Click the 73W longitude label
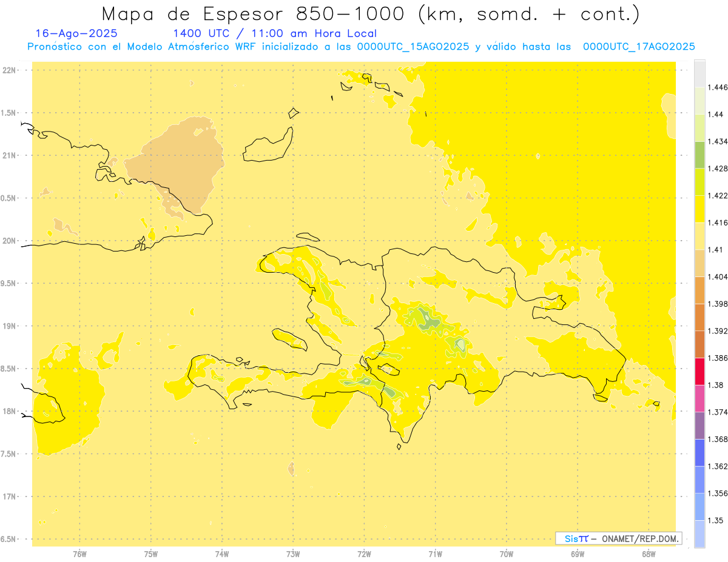728x562 pixels. 293,554
